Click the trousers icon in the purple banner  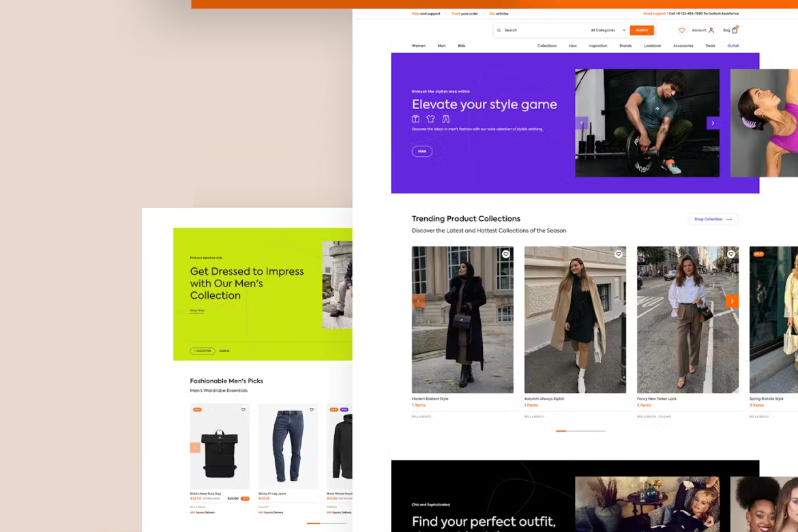(x=446, y=119)
